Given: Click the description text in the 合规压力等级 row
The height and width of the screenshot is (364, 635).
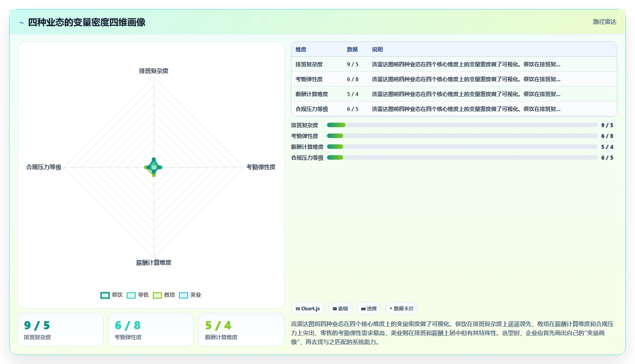Looking at the screenshot, I should click(x=466, y=109).
